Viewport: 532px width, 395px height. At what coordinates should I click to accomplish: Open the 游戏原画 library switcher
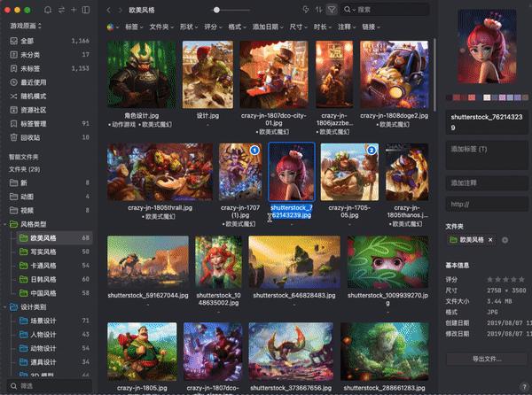click(x=26, y=26)
